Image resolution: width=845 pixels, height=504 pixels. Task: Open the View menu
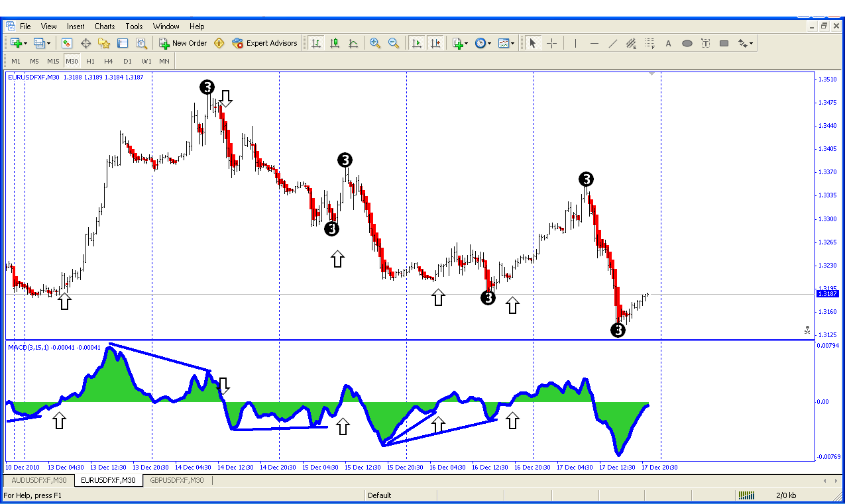point(49,26)
